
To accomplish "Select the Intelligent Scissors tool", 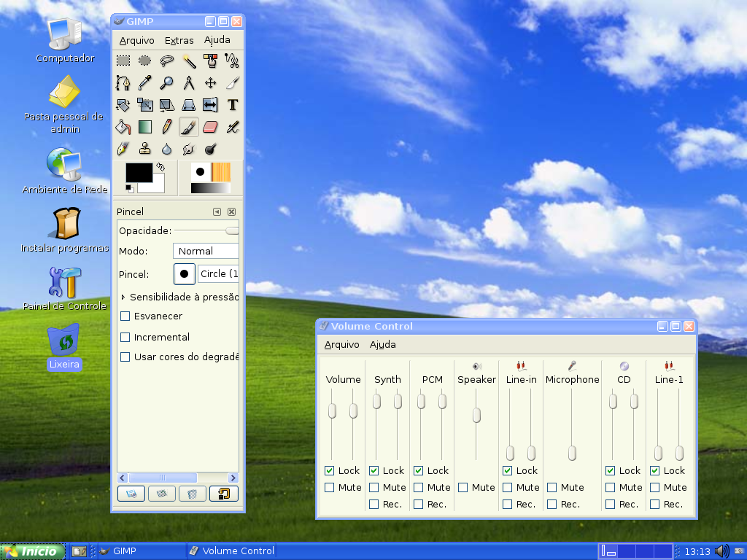I will pos(232,61).
